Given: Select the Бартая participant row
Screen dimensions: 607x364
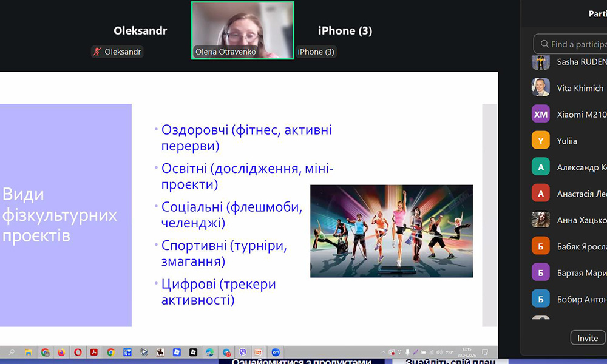Looking at the screenshot, I should tap(569, 272).
